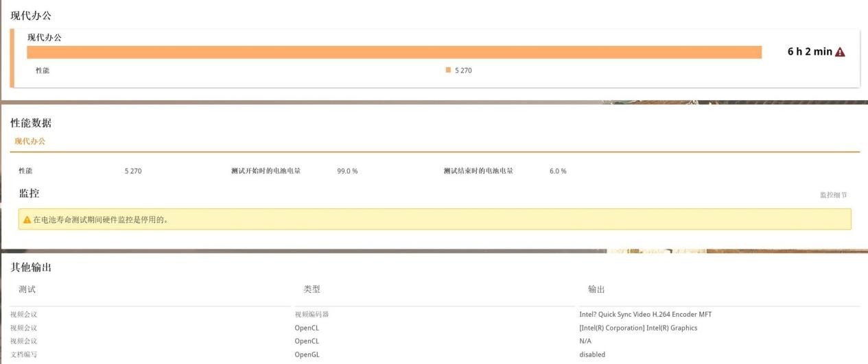
Task: Click the 测试结束时的电池电量 label
Action: click(478, 171)
